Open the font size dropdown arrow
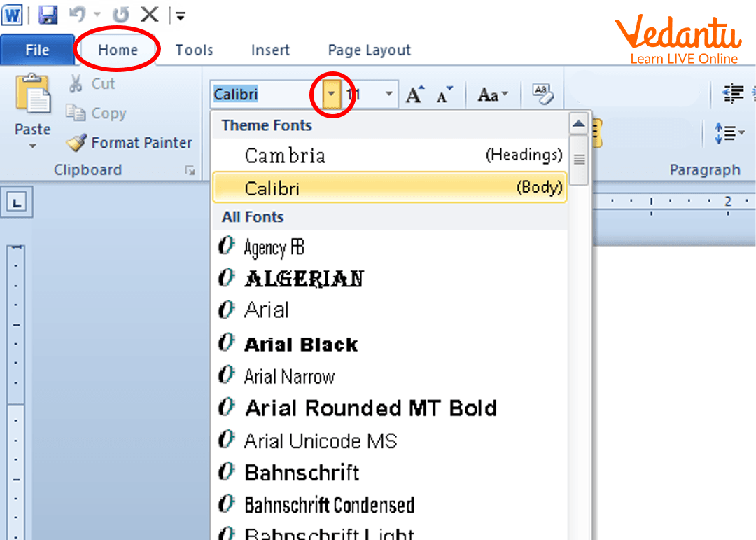The image size is (756, 540). point(388,95)
